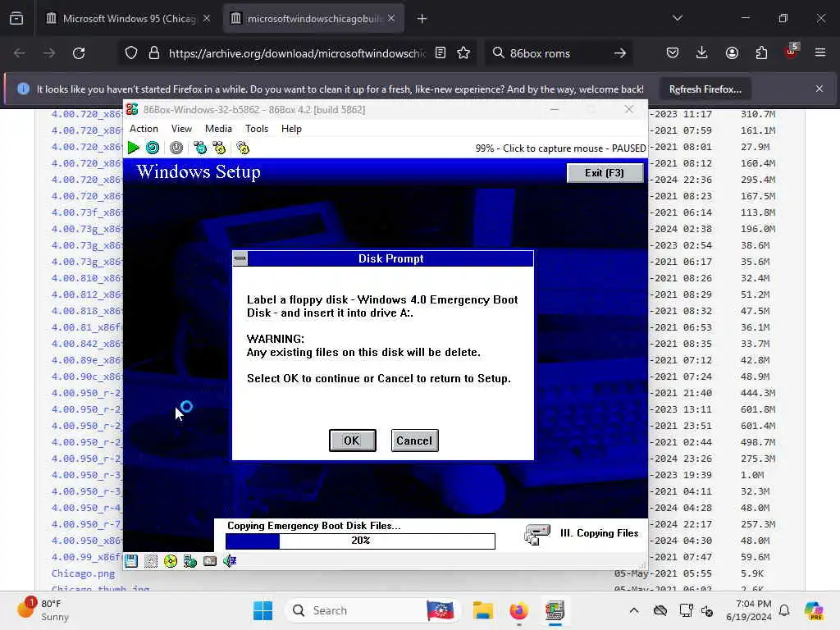Show hidden icons in system tray

click(x=634, y=610)
